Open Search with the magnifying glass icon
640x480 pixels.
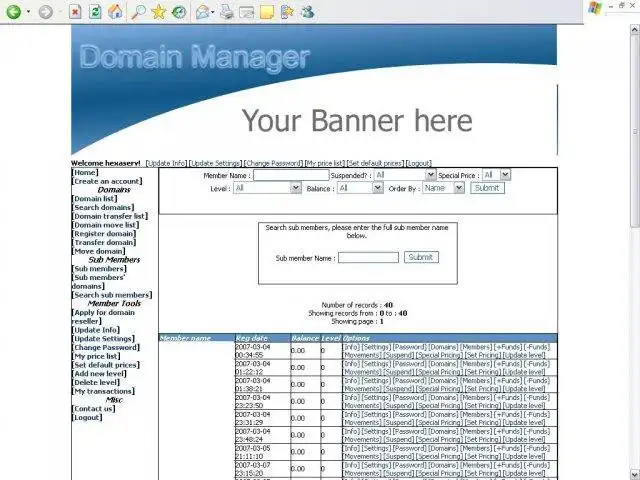138,12
